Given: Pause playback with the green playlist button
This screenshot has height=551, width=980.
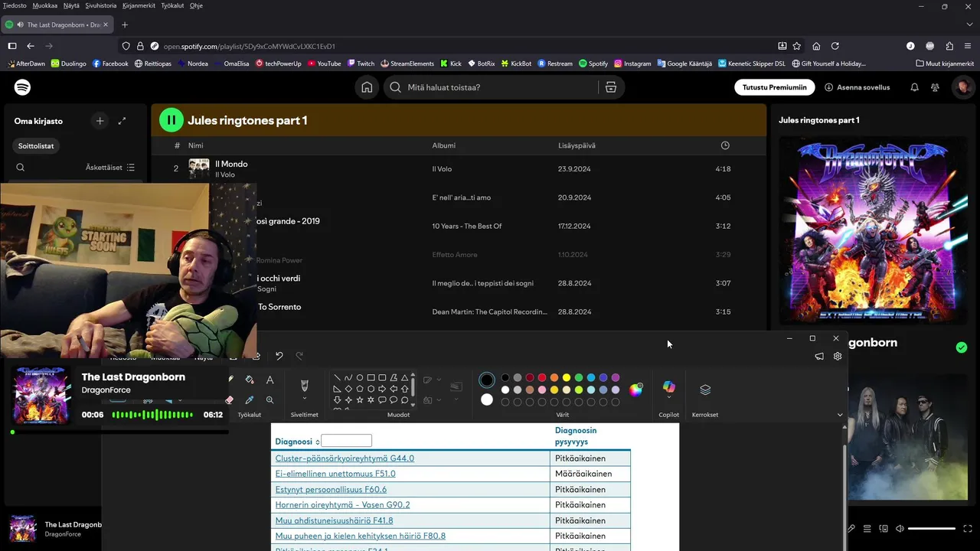Looking at the screenshot, I should coord(171,120).
